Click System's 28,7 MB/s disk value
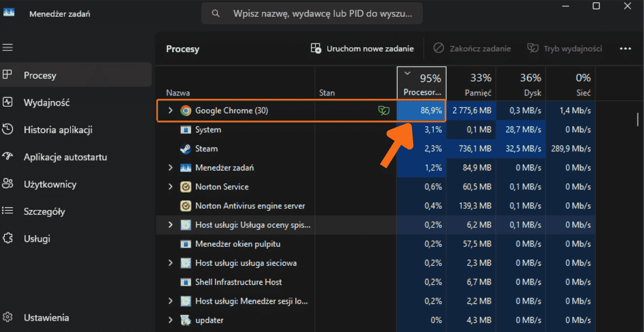Viewport: 644px width, 332px height. coord(523,130)
